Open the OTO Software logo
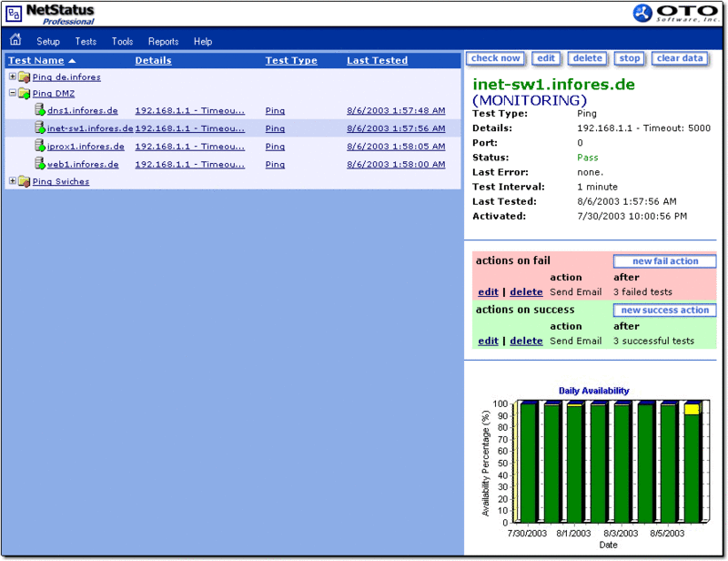Image resolution: width=728 pixels, height=561 pixels. click(675, 13)
